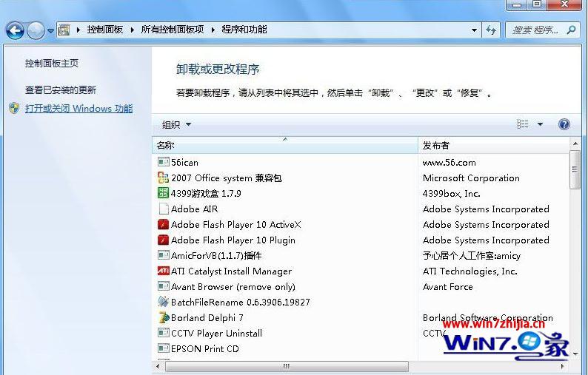This screenshot has width=588, height=375.
Task: Select AmicForVB(1.1.7)插件 entry name
Action: tap(216, 256)
